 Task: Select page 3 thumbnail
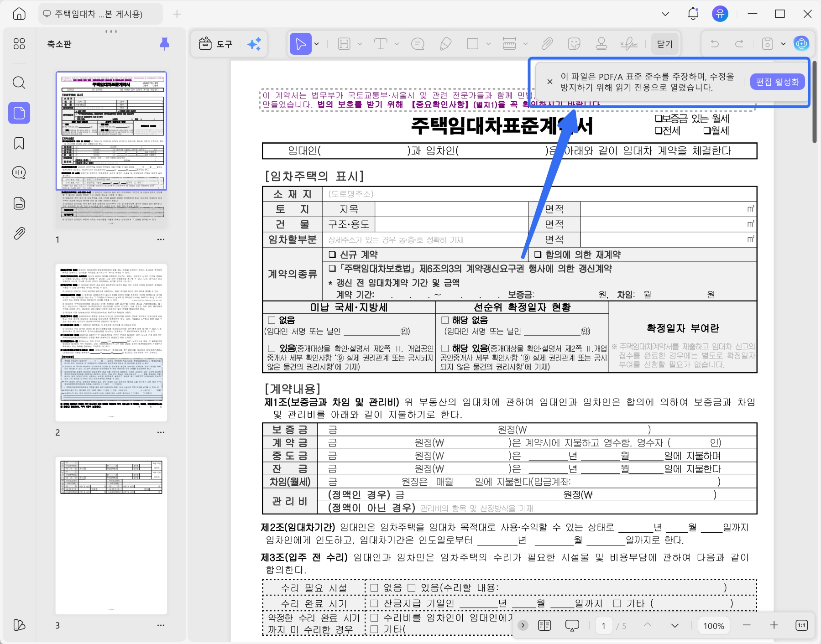coord(111,535)
